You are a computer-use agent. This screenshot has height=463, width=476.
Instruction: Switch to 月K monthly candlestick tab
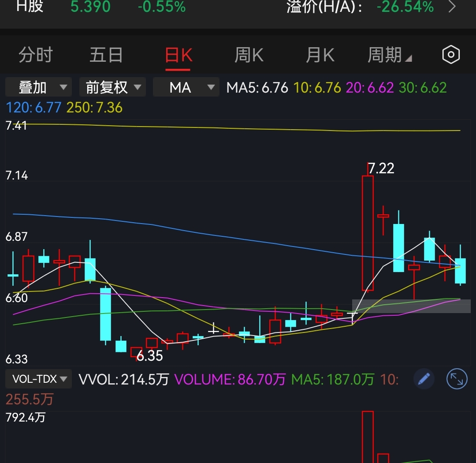coord(320,55)
